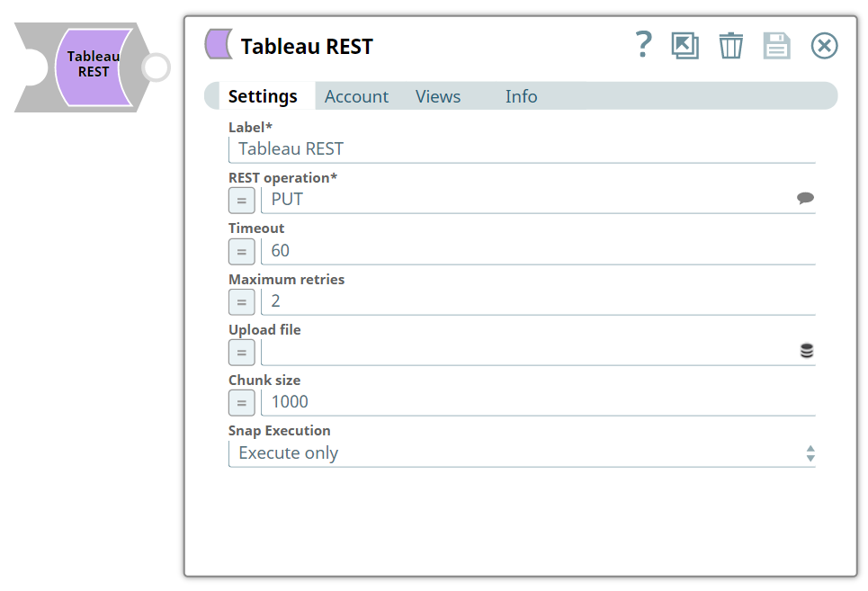868x591 pixels.
Task: Save the snap settings with the disk icon
Action: [776, 46]
